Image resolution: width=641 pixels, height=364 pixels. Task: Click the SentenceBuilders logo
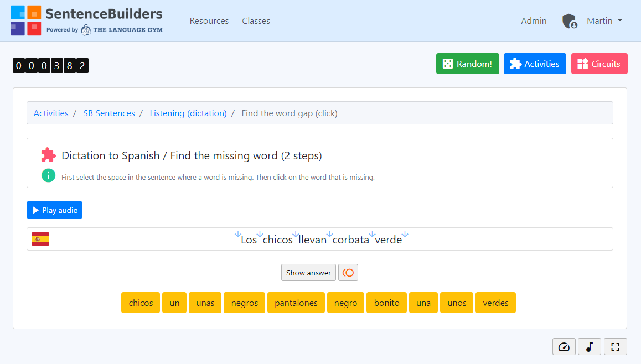(87, 20)
